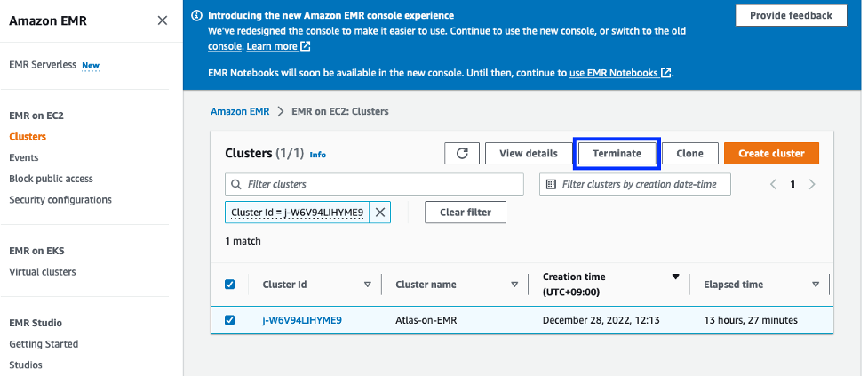Viewport: 868px width, 377px height.
Task: Remove the Cluster Id filter chip
Action: (x=380, y=212)
